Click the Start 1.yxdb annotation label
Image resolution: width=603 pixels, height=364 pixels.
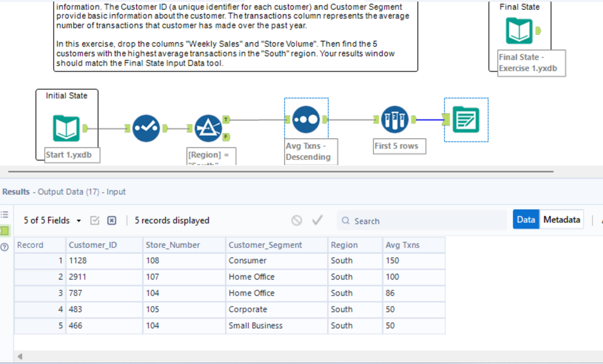[73, 155]
